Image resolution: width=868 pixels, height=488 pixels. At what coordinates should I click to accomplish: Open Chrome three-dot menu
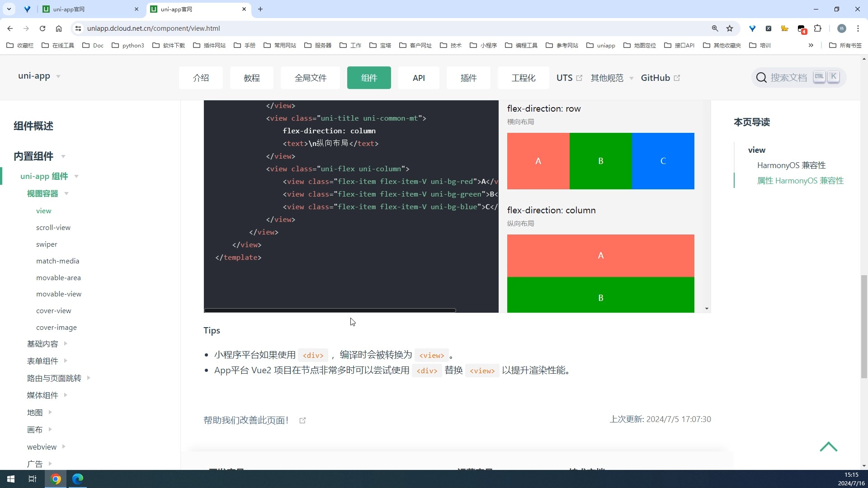[x=858, y=28]
